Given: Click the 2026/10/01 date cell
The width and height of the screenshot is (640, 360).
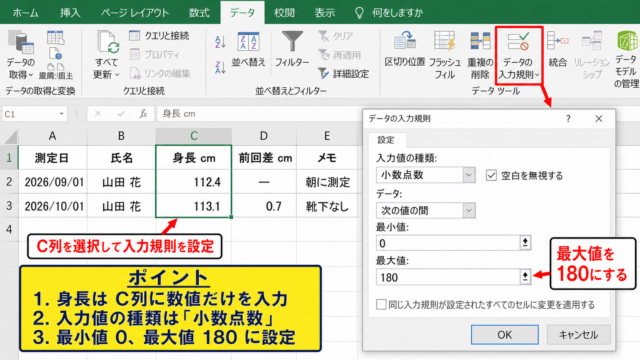Looking at the screenshot, I should point(53,206).
